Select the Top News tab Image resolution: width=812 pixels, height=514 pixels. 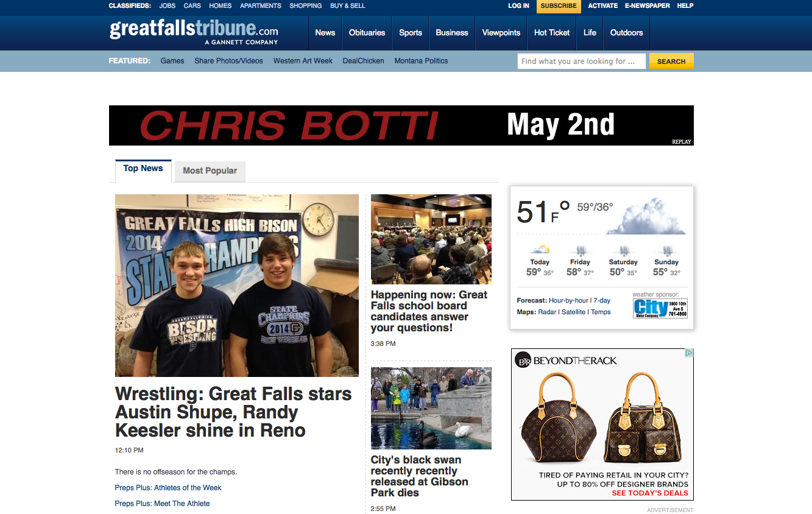point(143,170)
